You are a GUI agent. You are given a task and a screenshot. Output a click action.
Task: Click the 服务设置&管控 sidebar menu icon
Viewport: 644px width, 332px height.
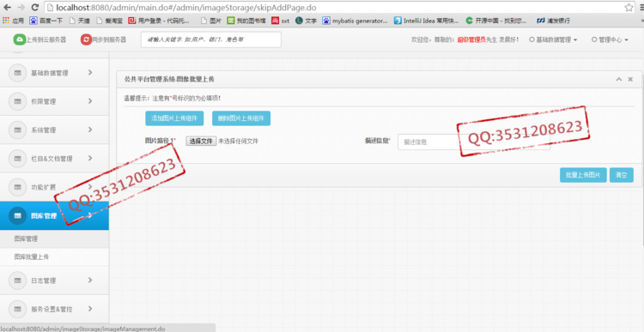18,310
